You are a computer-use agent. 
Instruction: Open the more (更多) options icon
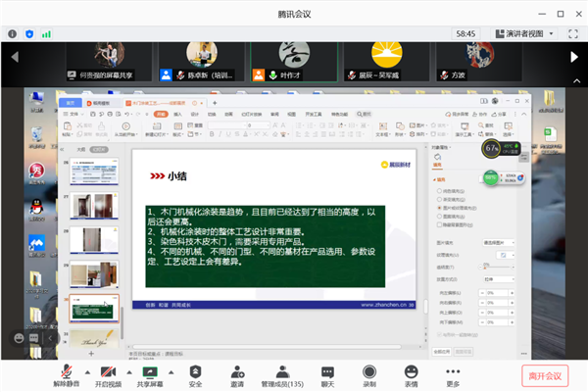(453, 371)
